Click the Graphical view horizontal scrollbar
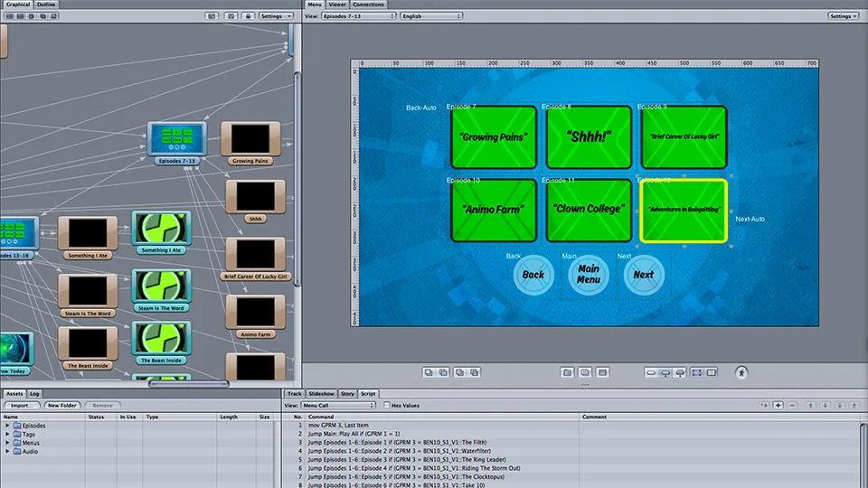Image resolution: width=868 pixels, height=488 pixels. point(188,383)
